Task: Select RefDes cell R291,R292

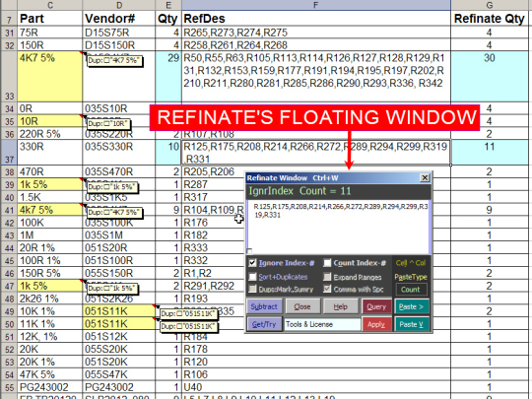Action: pyautogui.click(x=213, y=286)
